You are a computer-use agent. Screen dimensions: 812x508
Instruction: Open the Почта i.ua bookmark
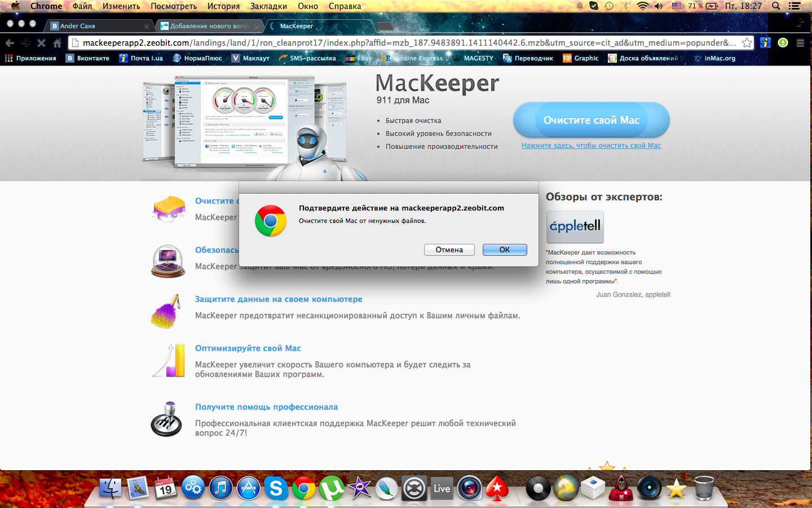click(141, 58)
